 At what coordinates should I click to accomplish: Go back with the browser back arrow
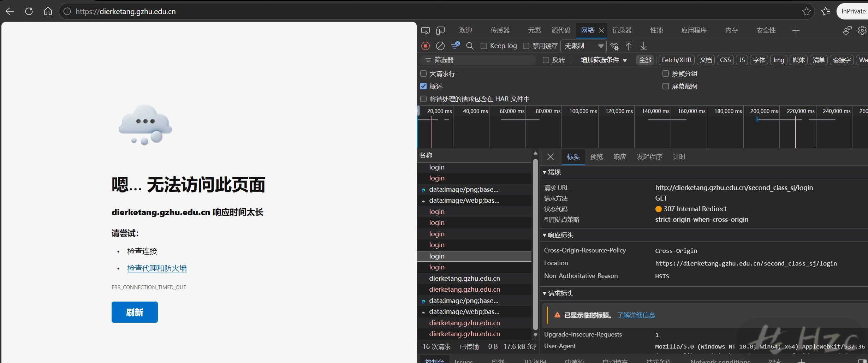(10, 11)
